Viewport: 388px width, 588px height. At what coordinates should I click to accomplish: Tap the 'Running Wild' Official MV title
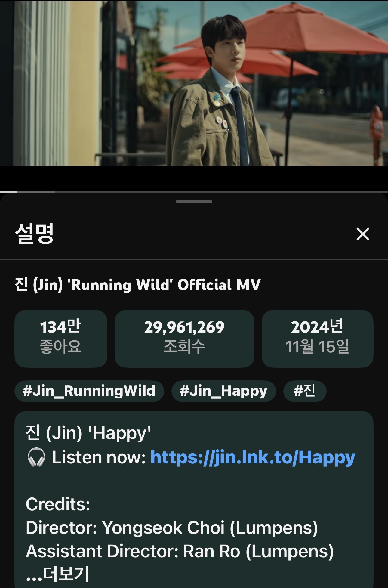[138, 285]
